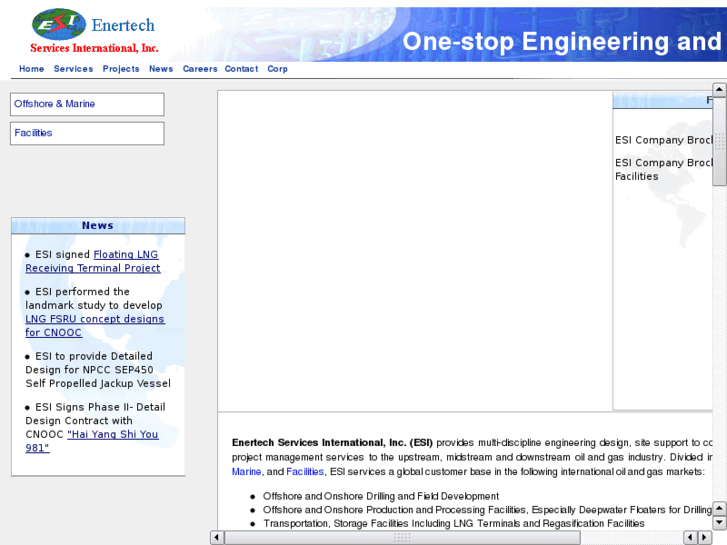Image resolution: width=727 pixels, height=545 pixels.
Task: Open the Home menu item
Action: point(32,69)
